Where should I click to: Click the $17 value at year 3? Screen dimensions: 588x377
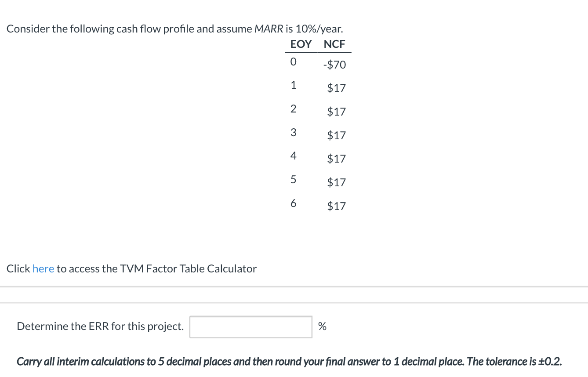coord(336,135)
